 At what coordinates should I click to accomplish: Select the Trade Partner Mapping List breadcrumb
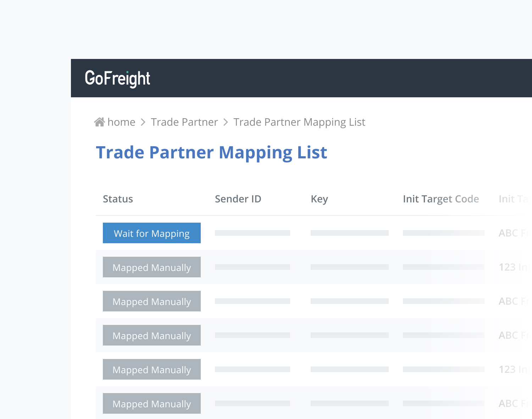(x=299, y=122)
